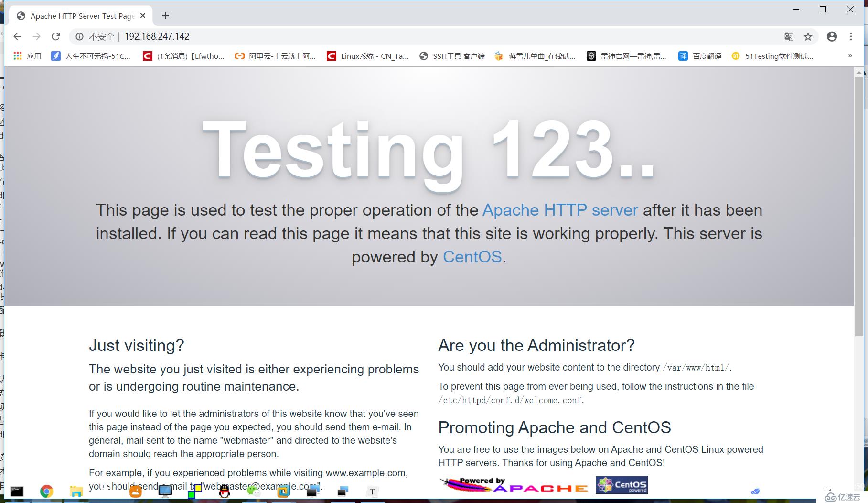868x503 pixels.
Task: Open the Chrome profile avatar menu
Action: tap(832, 36)
